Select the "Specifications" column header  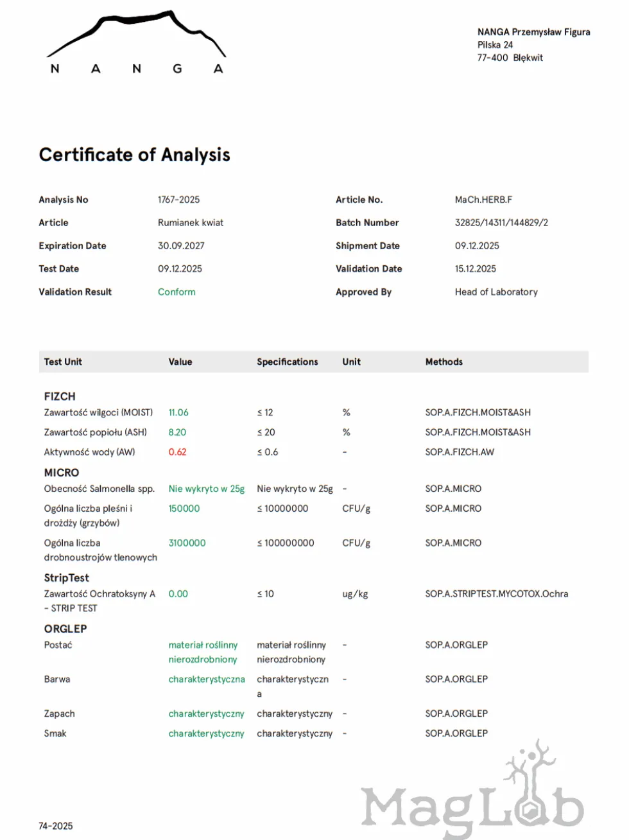[288, 362]
